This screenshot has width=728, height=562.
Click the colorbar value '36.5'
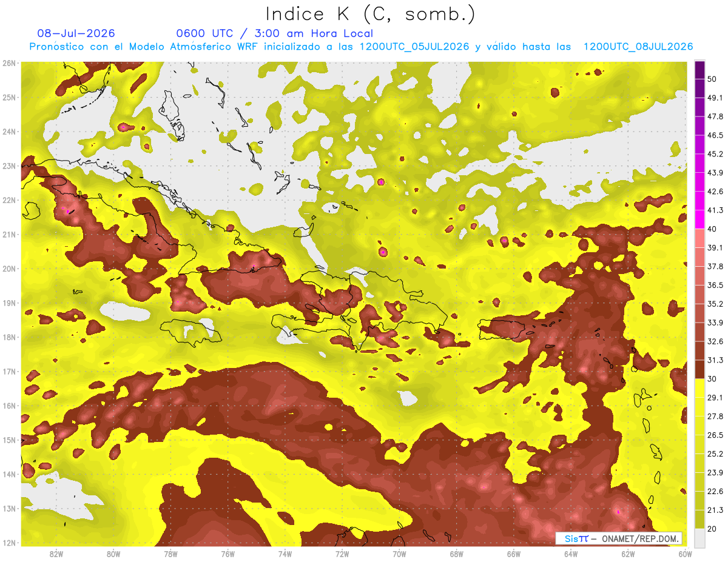tap(715, 286)
